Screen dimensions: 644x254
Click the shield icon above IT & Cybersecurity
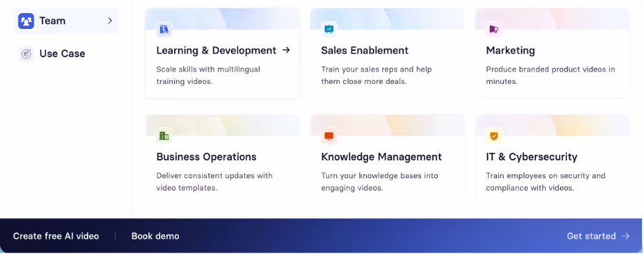494,136
